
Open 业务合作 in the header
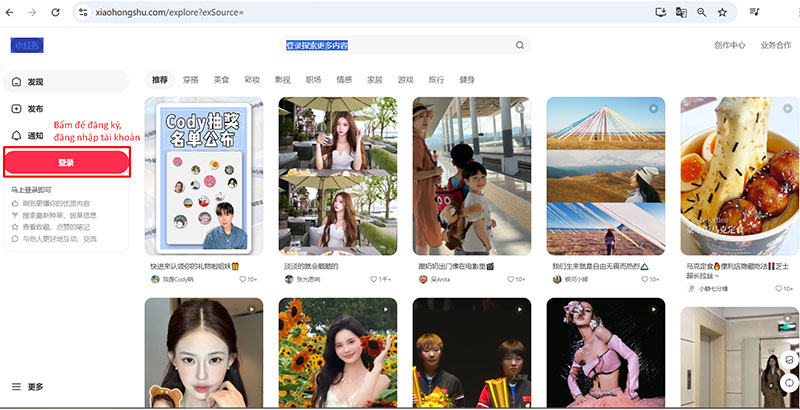point(776,45)
